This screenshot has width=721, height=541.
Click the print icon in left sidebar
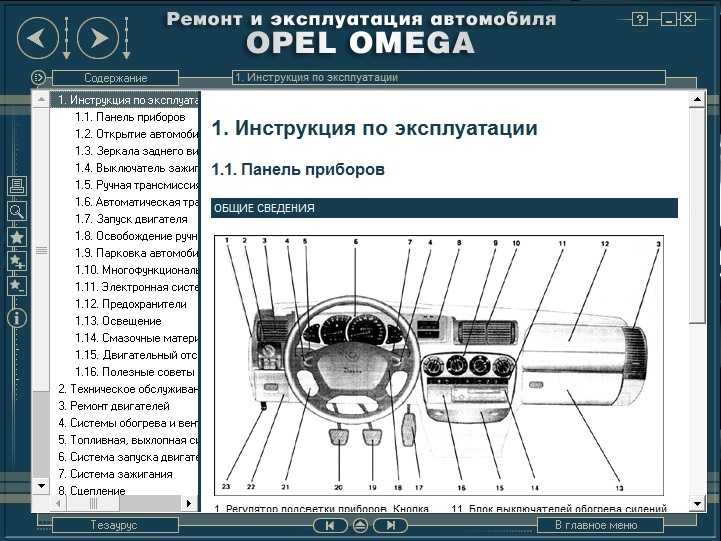17,186
